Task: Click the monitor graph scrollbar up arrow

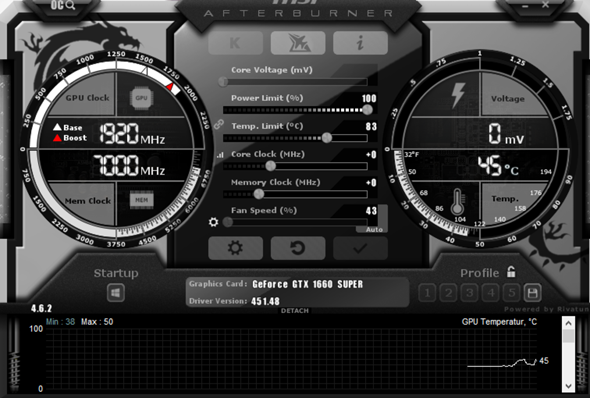Action: (x=568, y=323)
